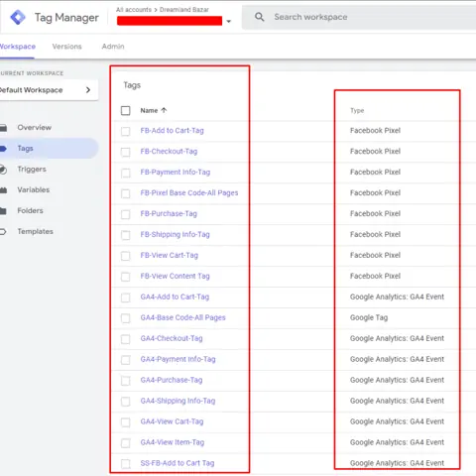Open the GA4-View Cart-Tag link

click(x=172, y=421)
